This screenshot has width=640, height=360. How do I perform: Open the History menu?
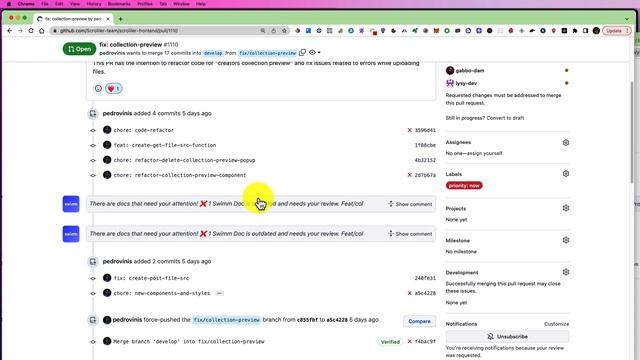pos(93,4)
